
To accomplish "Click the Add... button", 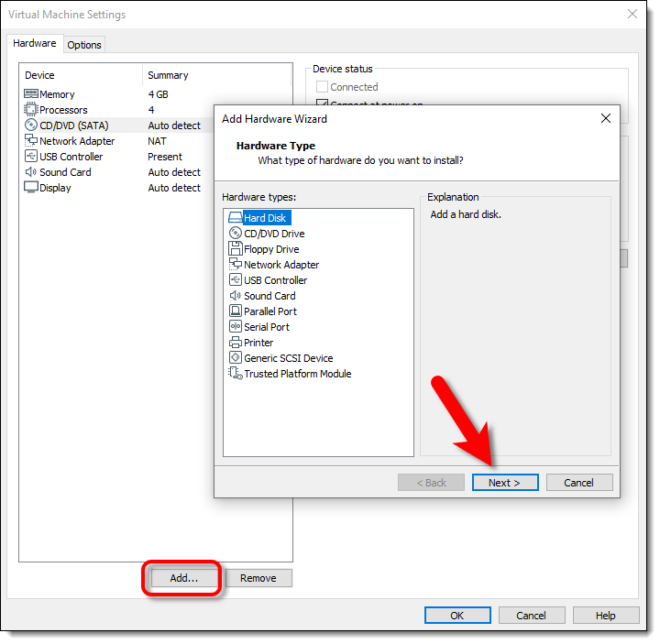I will pyautogui.click(x=184, y=578).
